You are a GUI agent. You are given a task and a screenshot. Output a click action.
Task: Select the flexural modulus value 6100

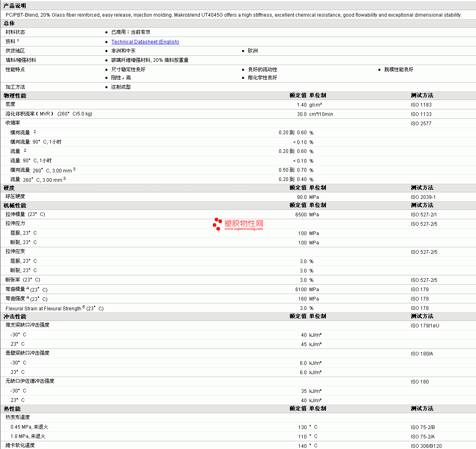click(301, 290)
